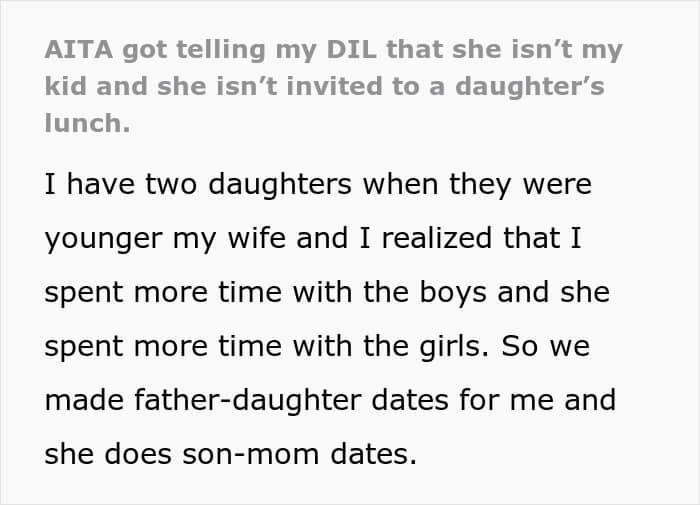This screenshot has height=505, width=700.
Task: Click "So we" after the word girls
Action: 546,346
